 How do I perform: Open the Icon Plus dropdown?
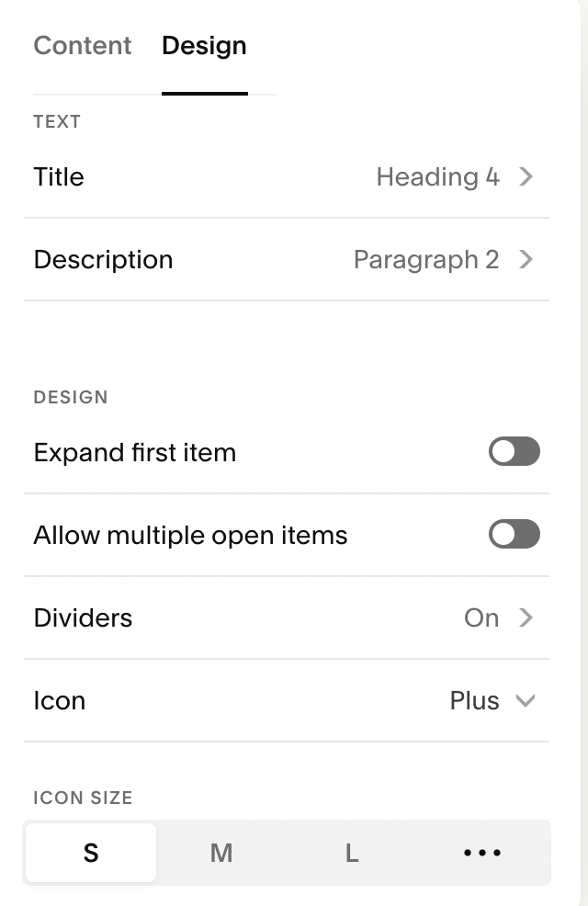pyautogui.click(x=287, y=700)
